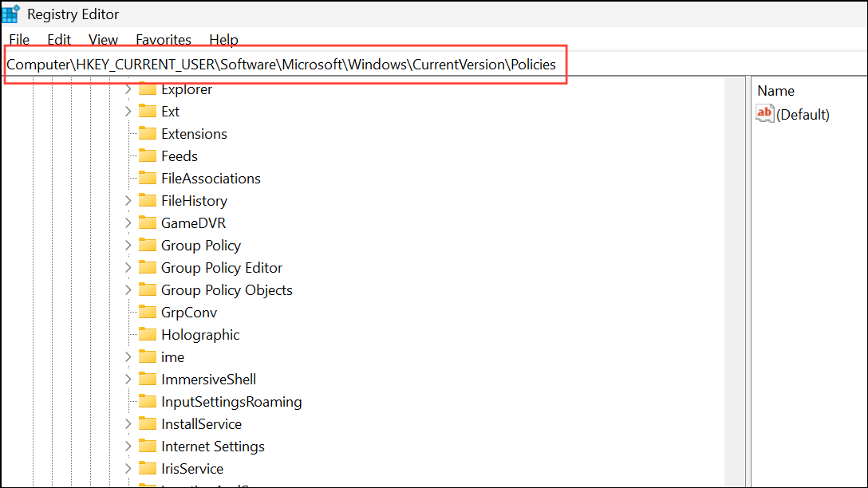
Task: Click the Name column header
Action: pyautogui.click(x=775, y=90)
